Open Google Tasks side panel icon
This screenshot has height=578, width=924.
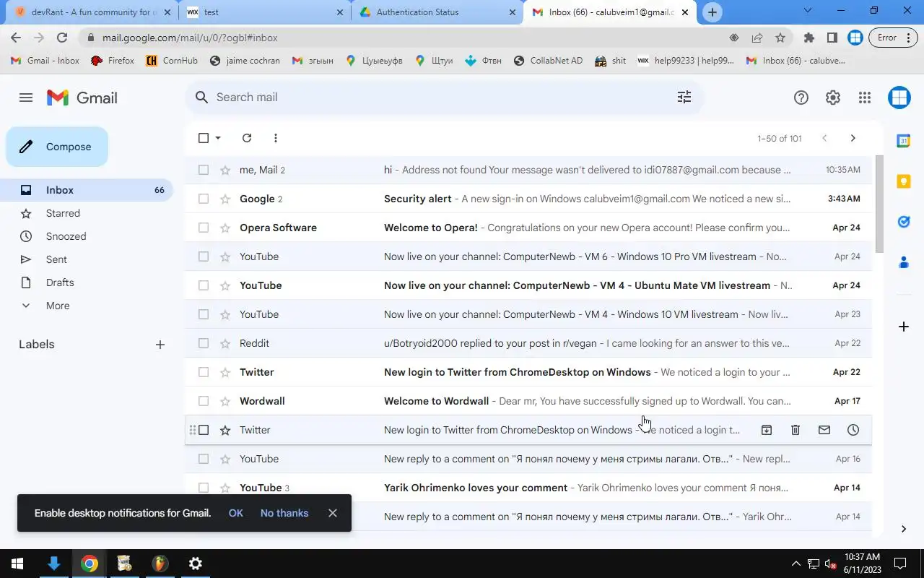coord(903,222)
